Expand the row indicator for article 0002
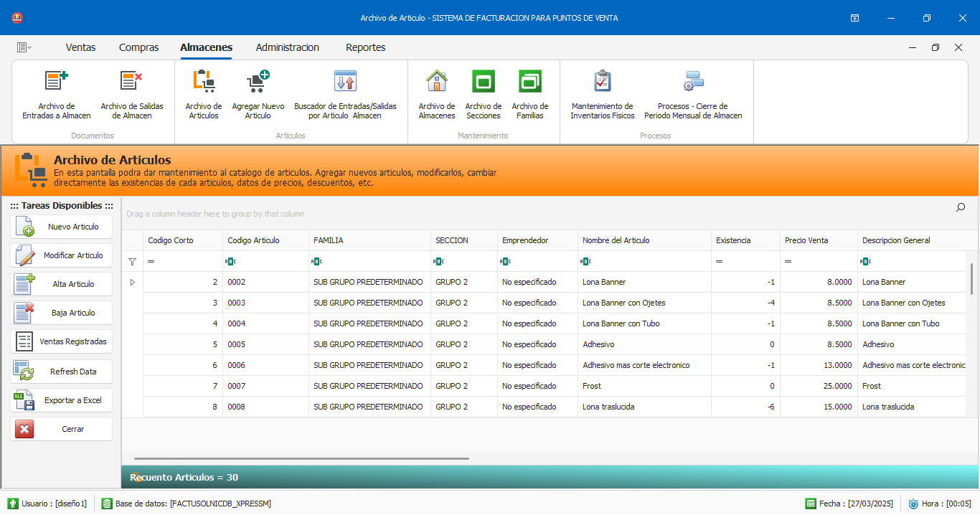Viewport: 980px width, 515px height. (132, 283)
